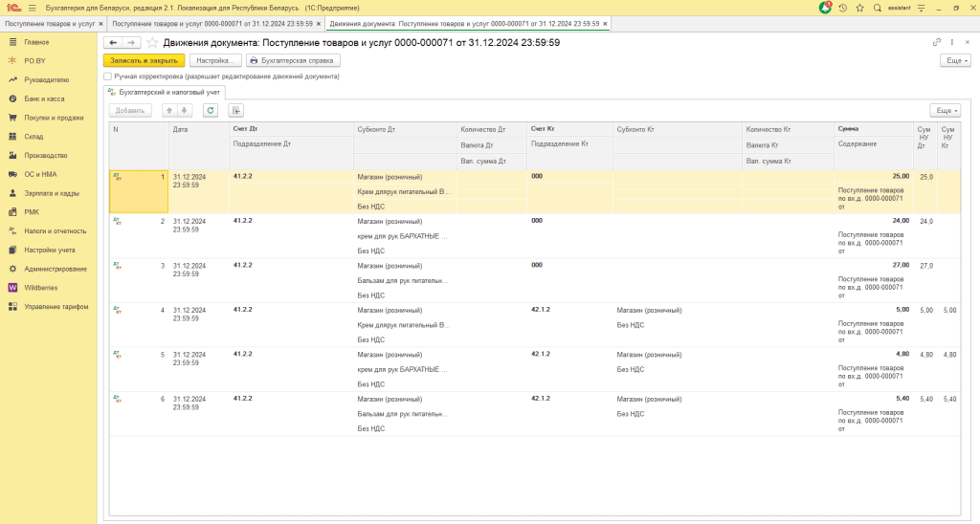Expand the top Еще dropdown
The width and height of the screenshot is (980, 524).
955,60
